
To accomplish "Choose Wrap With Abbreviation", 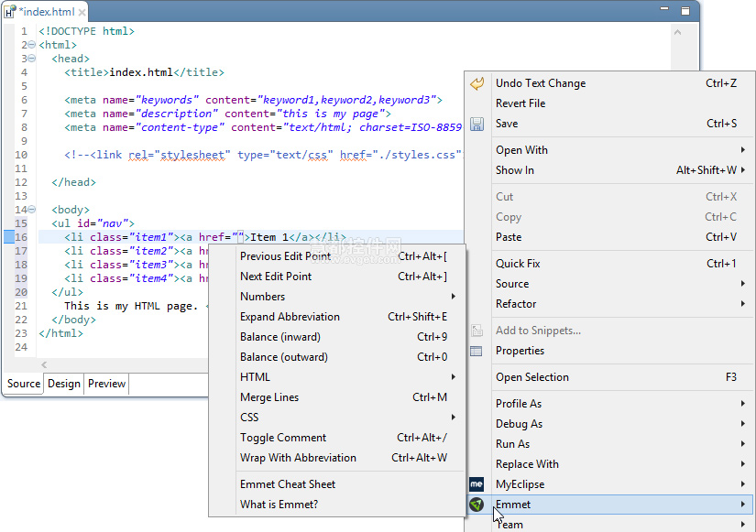I will tap(298, 458).
